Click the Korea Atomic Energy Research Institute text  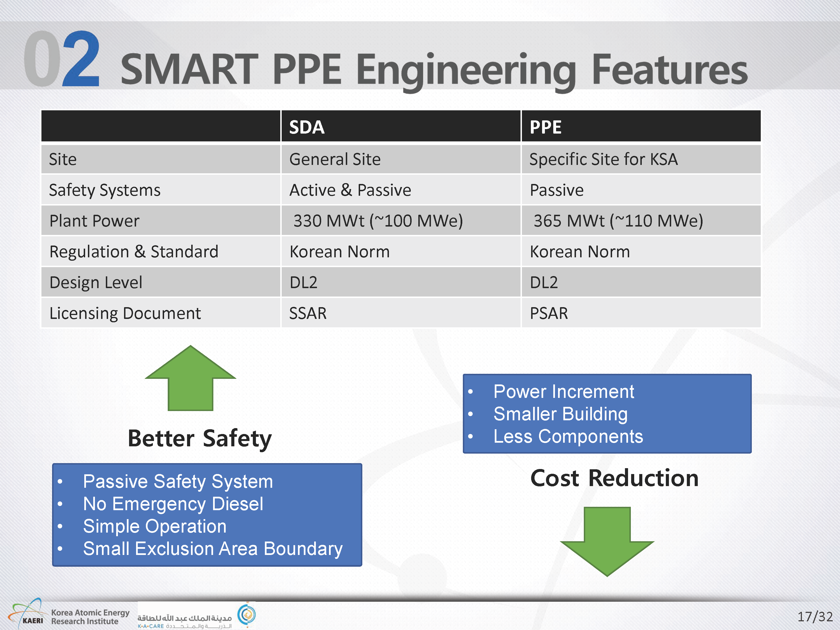[x=90, y=617]
